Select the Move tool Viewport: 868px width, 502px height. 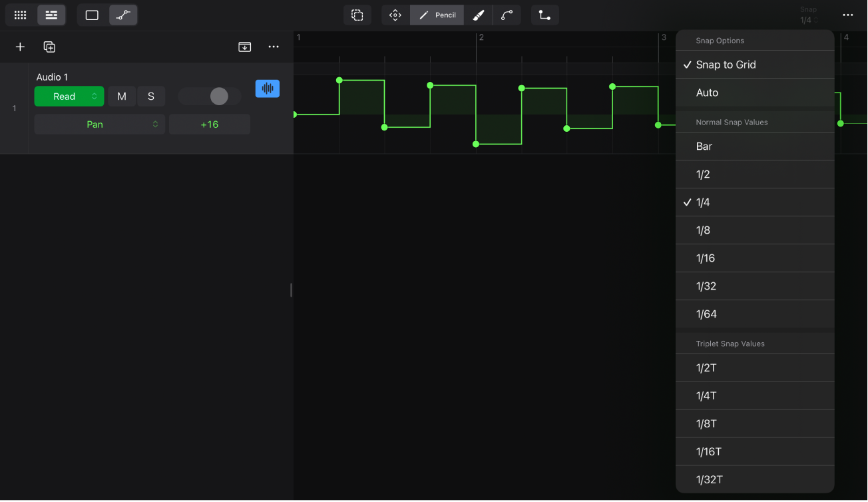pos(395,15)
